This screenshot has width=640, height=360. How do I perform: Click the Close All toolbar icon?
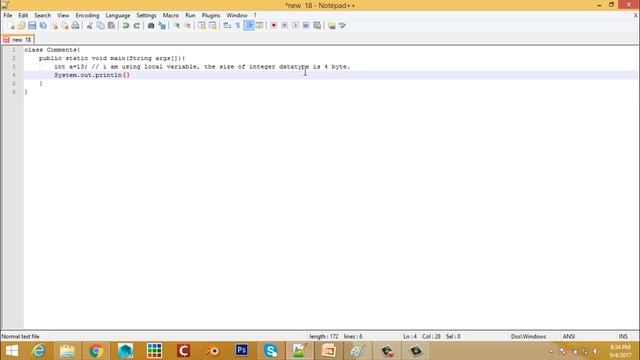(64, 26)
